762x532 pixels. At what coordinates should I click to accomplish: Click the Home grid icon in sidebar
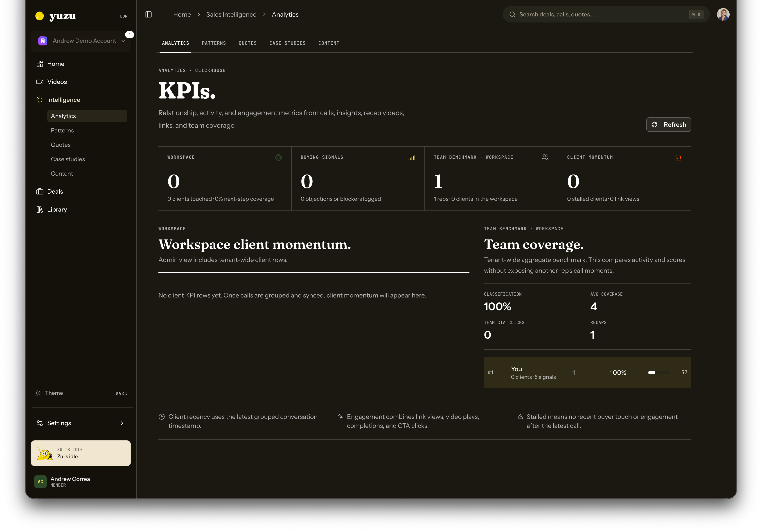point(40,64)
